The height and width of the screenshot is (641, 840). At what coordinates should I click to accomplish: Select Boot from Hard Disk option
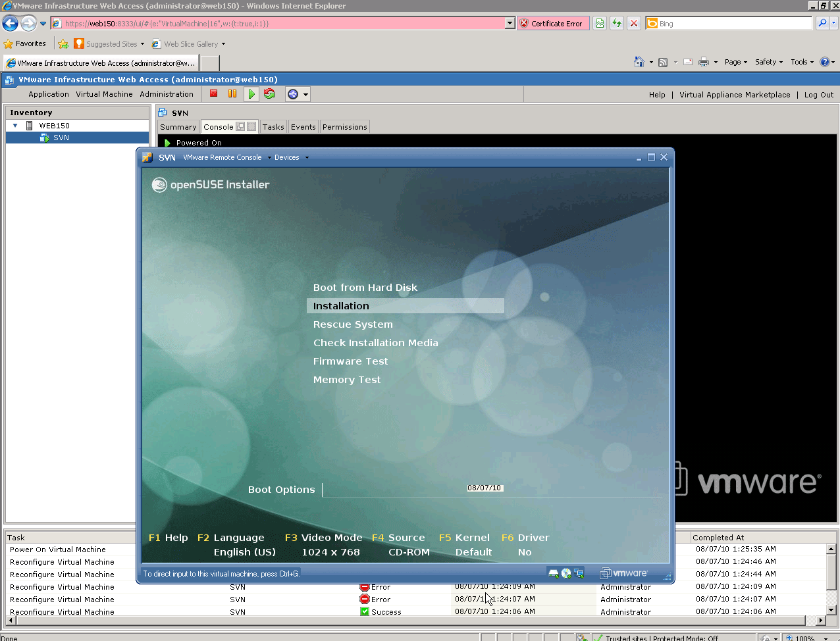coord(365,288)
